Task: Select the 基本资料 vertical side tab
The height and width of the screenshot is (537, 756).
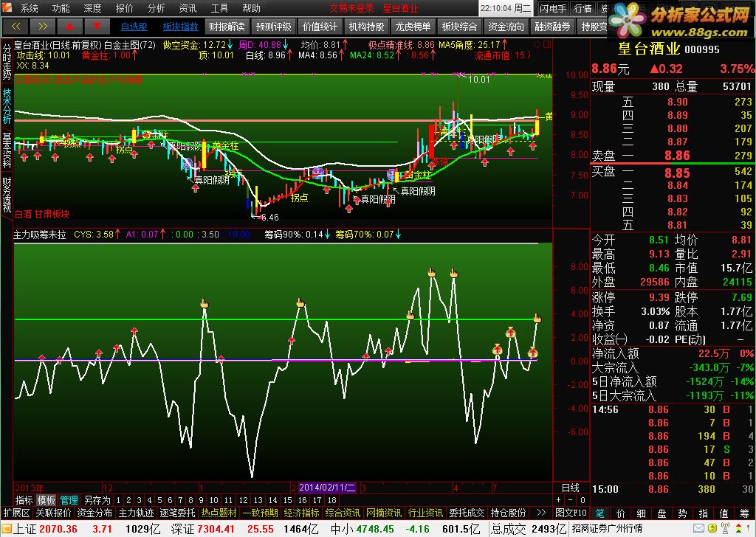Action: 7,150
